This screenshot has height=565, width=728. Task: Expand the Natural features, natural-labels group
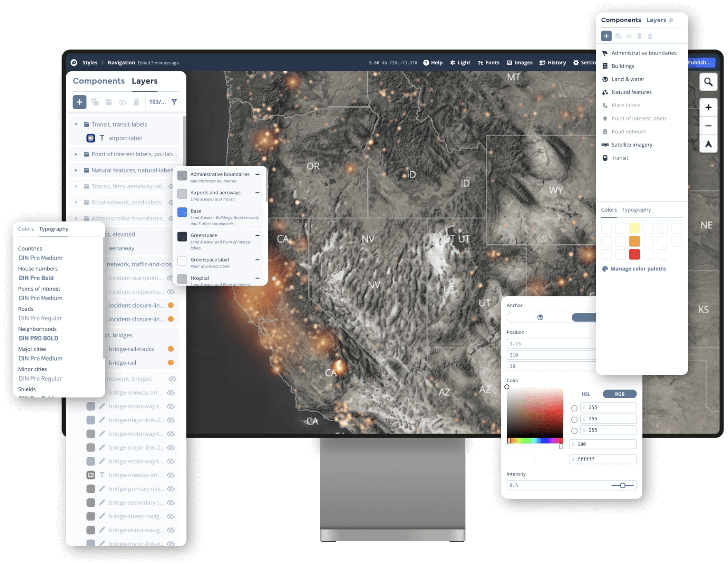pyautogui.click(x=76, y=170)
